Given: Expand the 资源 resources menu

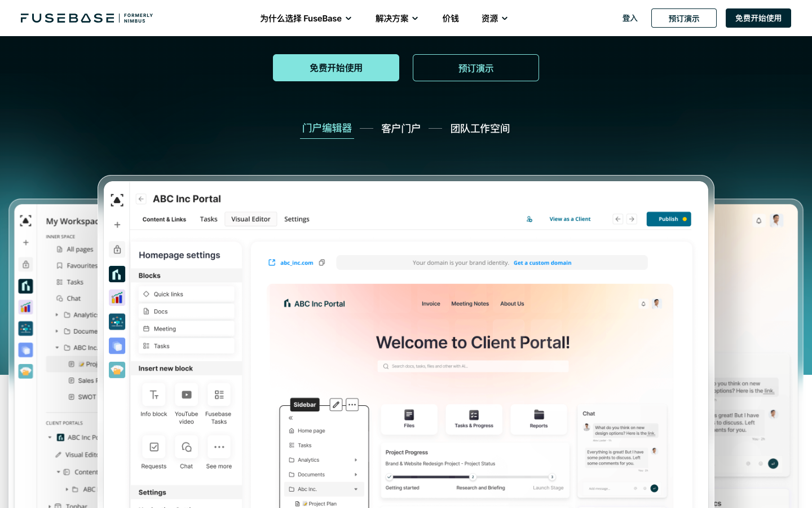Looking at the screenshot, I should (495, 19).
